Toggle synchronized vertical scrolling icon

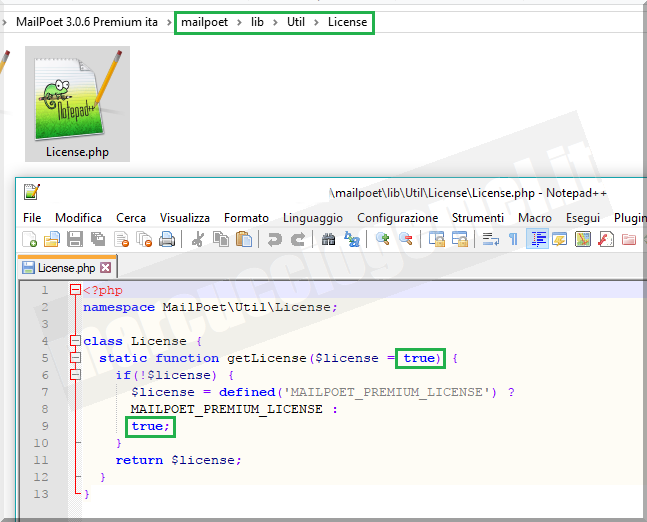pos(437,239)
